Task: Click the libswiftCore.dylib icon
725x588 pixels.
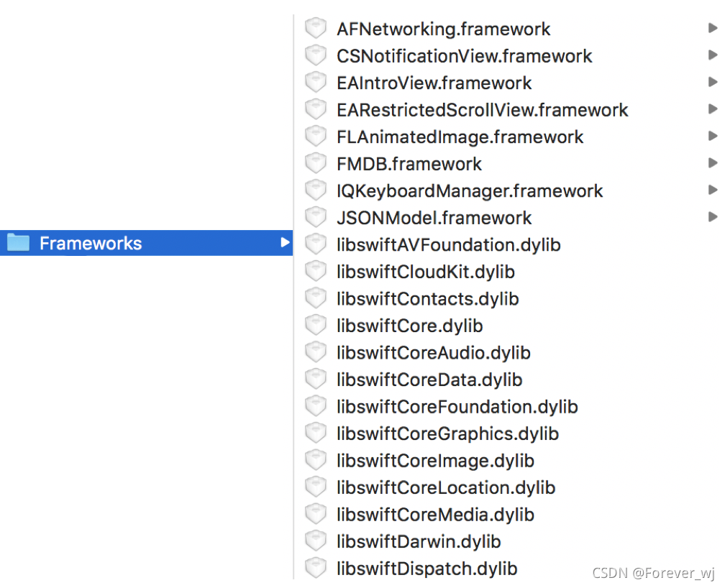Action: coord(316,324)
